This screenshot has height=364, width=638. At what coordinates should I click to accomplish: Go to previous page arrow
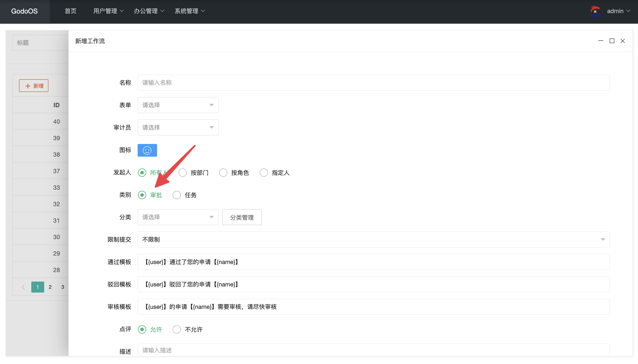pos(23,287)
